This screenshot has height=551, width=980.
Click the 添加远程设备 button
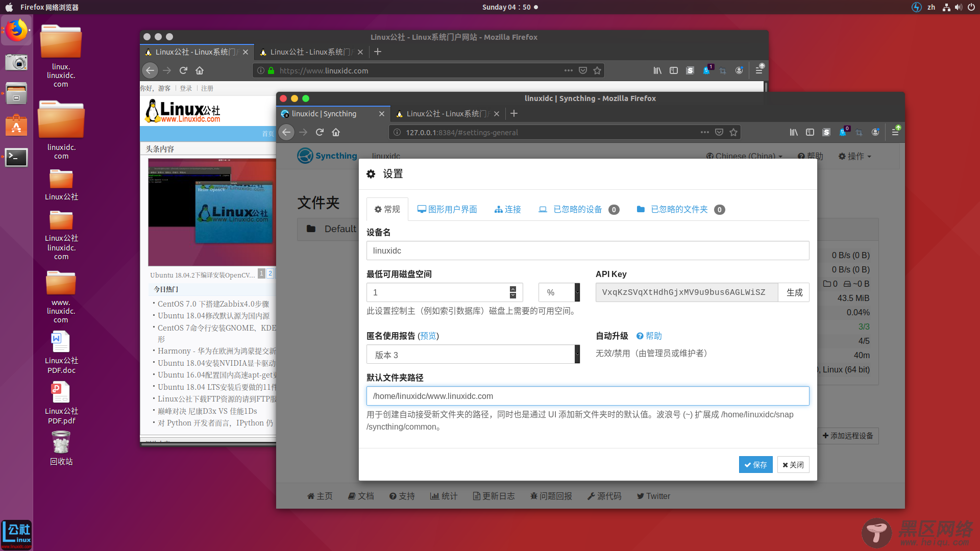(x=848, y=436)
